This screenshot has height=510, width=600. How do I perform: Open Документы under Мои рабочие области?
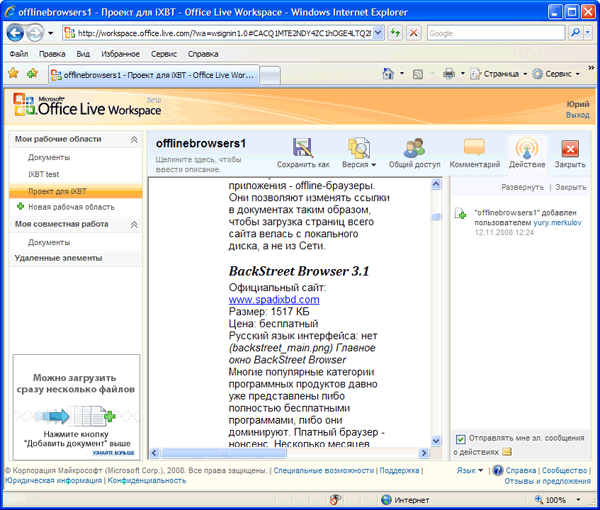tap(49, 157)
